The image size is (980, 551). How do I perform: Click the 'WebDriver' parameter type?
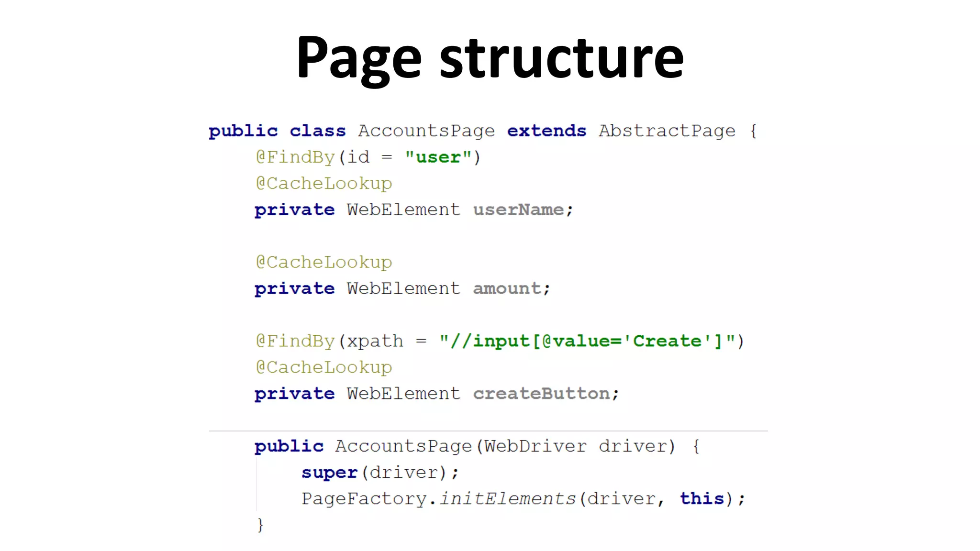pos(535,446)
